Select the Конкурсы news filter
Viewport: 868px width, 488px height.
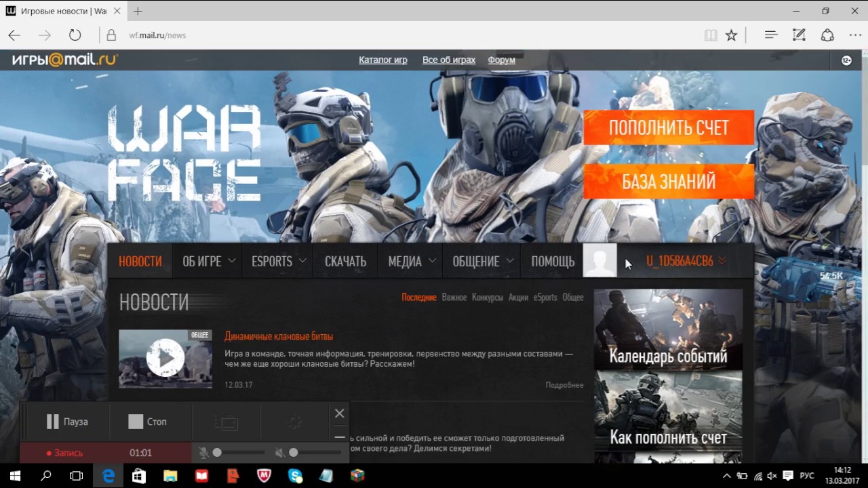click(x=488, y=298)
